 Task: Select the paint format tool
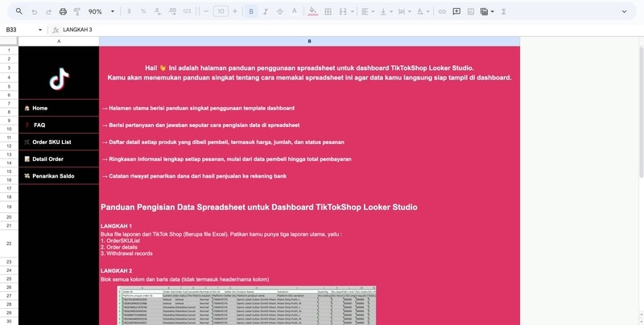tap(76, 12)
